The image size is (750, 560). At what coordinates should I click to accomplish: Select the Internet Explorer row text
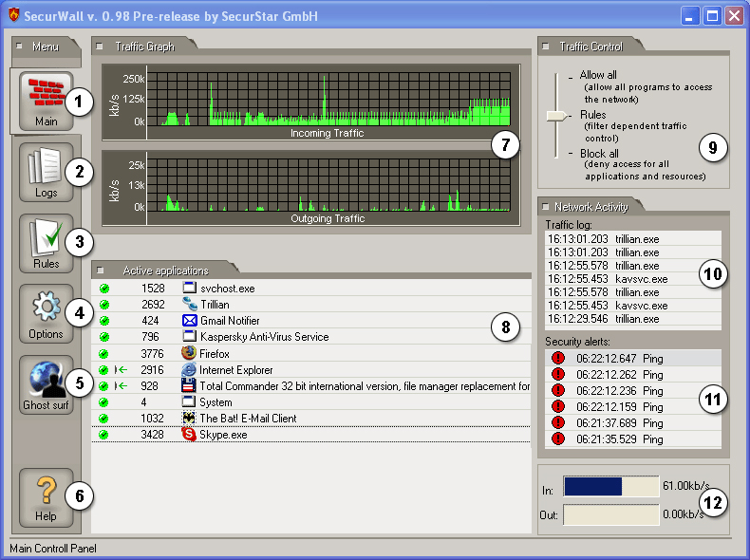[235, 369]
